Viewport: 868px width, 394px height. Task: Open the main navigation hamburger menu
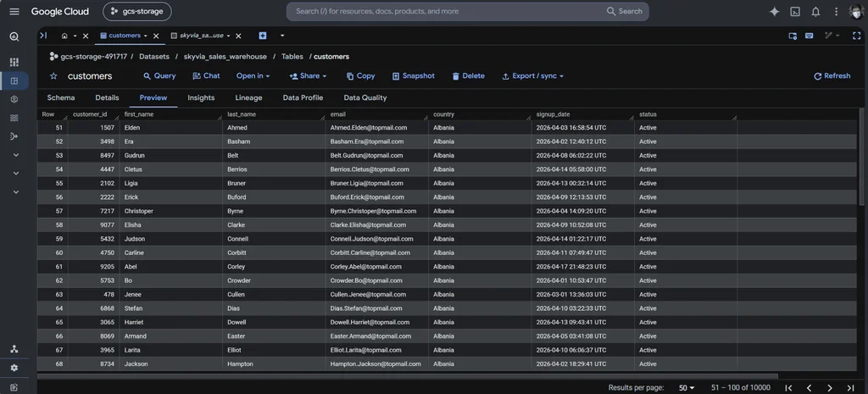coord(14,12)
